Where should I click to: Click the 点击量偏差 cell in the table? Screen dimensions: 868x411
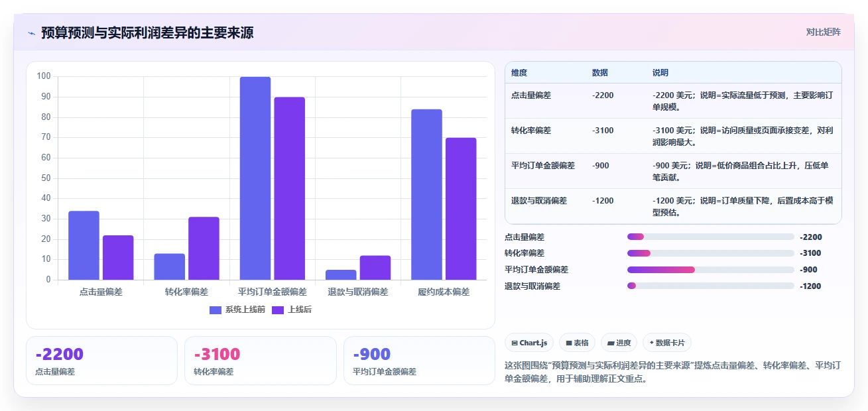pos(531,95)
